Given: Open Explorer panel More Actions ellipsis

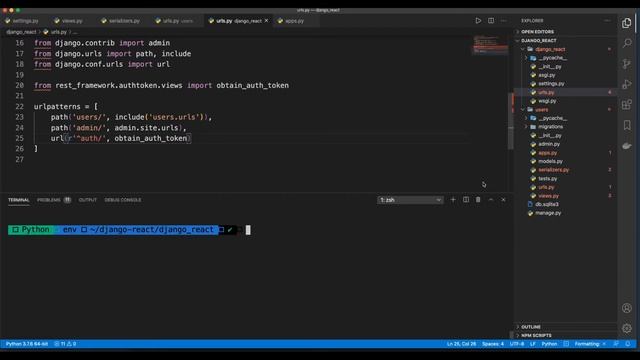Looking at the screenshot, I should point(607,20).
